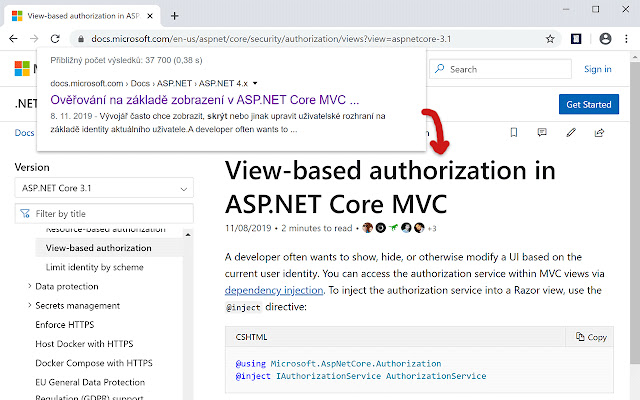Click the Sign in link

pos(598,69)
